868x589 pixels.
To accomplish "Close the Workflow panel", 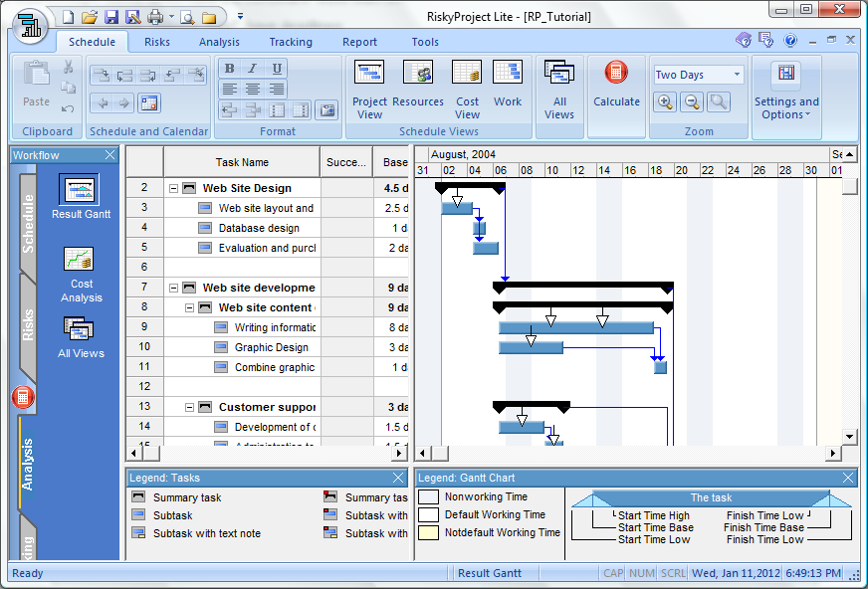I will click(110, 155).
